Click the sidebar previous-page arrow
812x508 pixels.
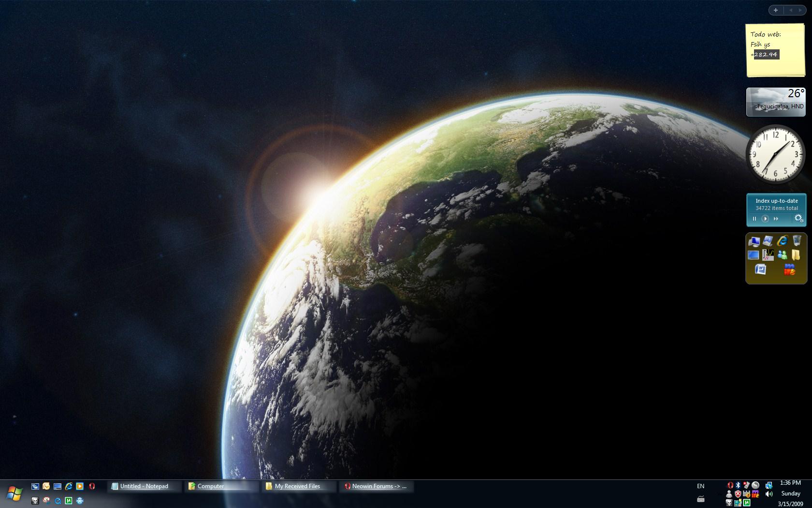[791, 10]
